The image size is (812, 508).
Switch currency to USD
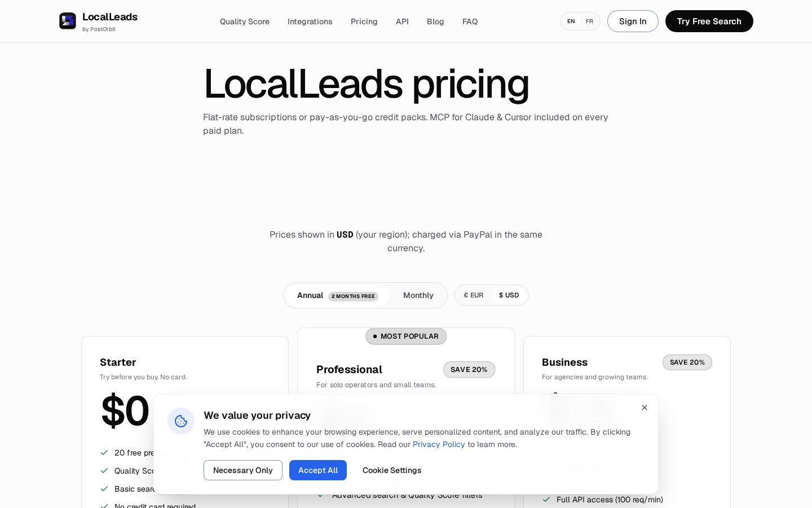[x=509, y=295]
